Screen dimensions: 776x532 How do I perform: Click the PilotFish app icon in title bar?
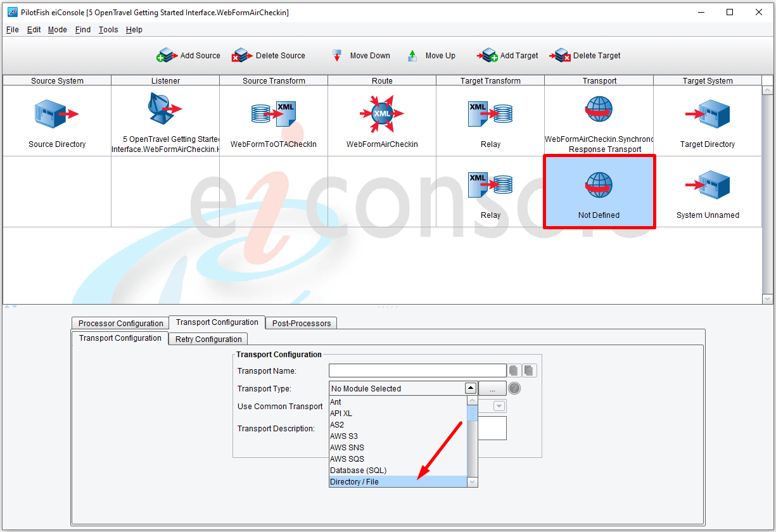12,12
